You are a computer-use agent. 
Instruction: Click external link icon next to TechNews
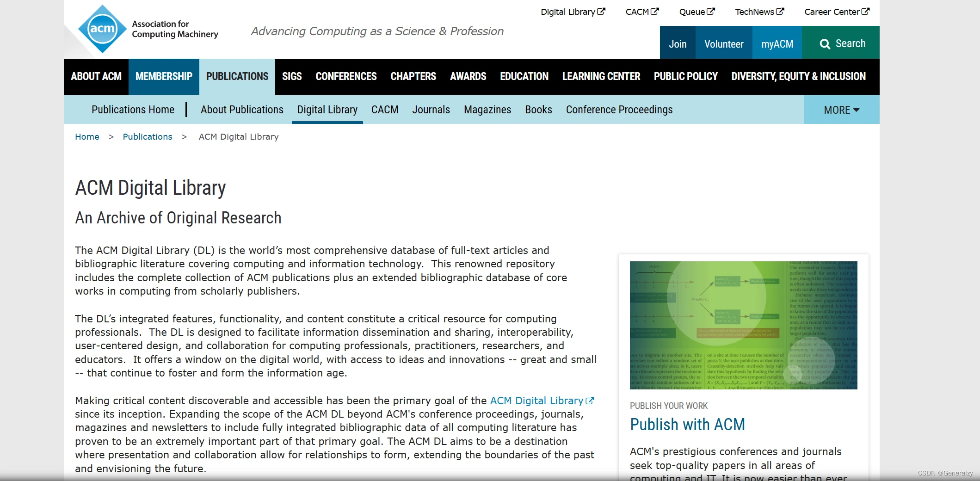(x=780, y=12)
